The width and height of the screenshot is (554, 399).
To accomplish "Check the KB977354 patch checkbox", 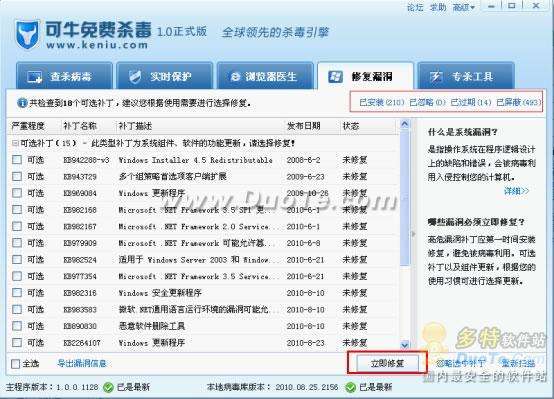I will coord(17,276).
